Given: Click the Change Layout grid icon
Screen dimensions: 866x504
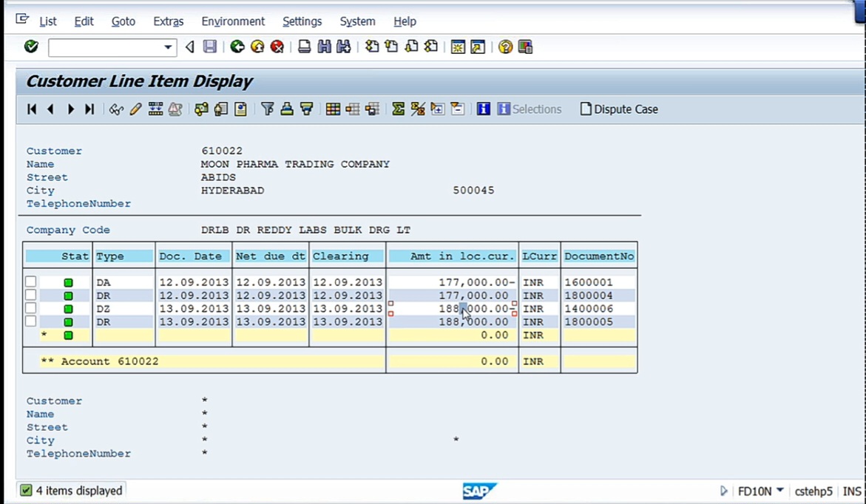Looking at the screenshot, I should coord(333,109).
